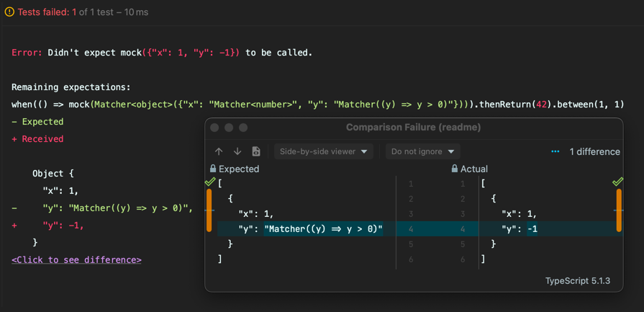This screenshot has width=644, height=312.
Task: Click the Matcher((y) ⇒ y > 0) highlighted value
Action: [x=323, y=229]
